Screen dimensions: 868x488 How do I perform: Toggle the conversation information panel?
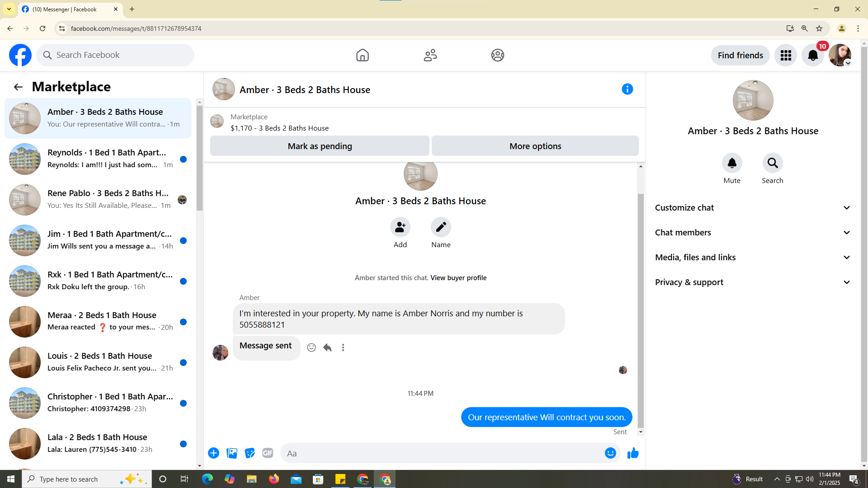pyautogui.click(x=627, y=89)
